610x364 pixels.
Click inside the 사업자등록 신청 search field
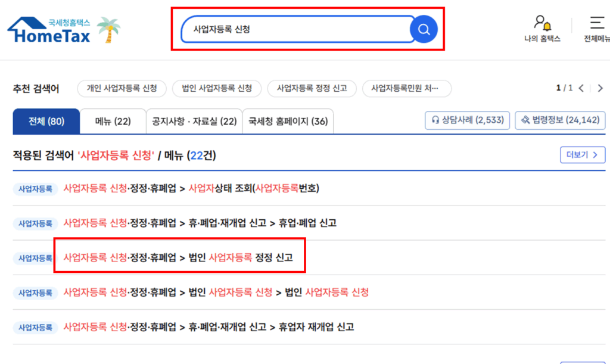[x=268, y=28]
